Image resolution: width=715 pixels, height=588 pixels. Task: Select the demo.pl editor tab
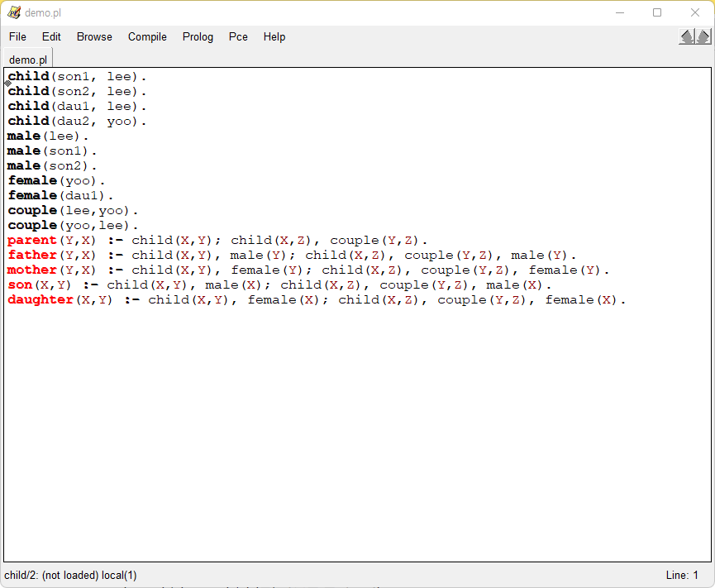tap(28, 60)
